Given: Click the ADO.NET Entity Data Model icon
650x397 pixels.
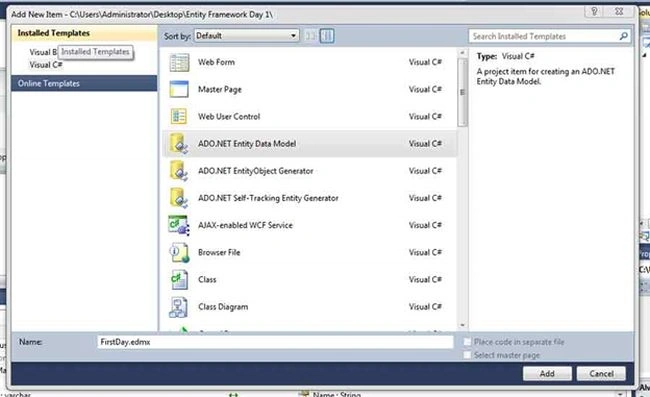Looking at the screenshot, I should pyautogui.click(x=179, y=144).
